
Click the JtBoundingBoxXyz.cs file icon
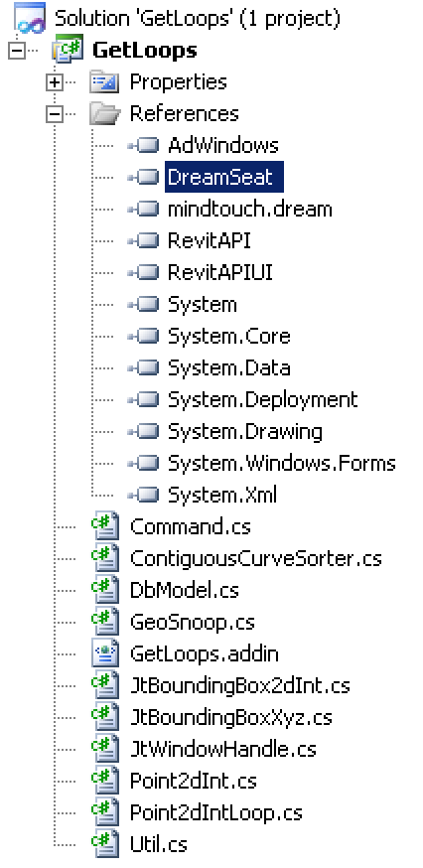[x=105, y=718]
